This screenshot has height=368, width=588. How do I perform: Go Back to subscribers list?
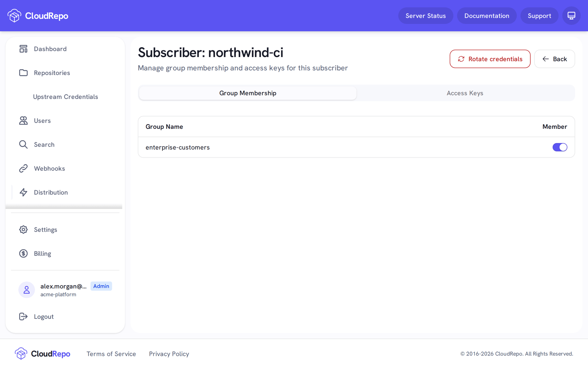tap(555, 59)
